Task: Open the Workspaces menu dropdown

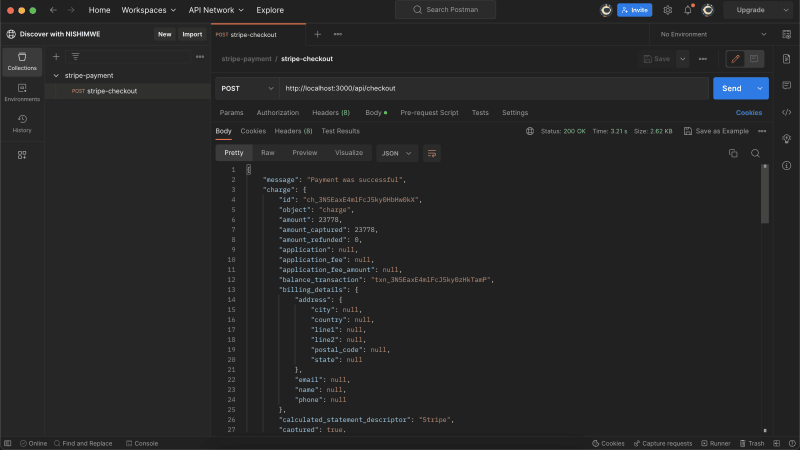Action: (148, 10)
